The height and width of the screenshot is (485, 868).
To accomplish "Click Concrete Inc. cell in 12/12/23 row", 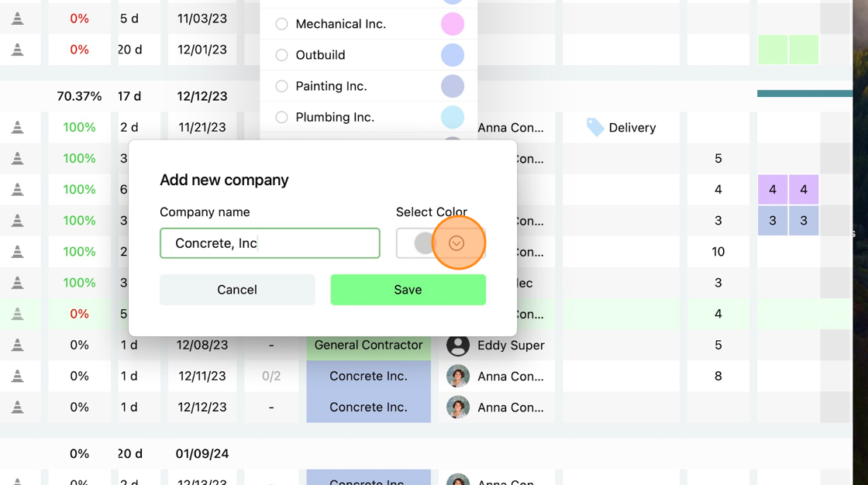I will (x=369, y=407).
